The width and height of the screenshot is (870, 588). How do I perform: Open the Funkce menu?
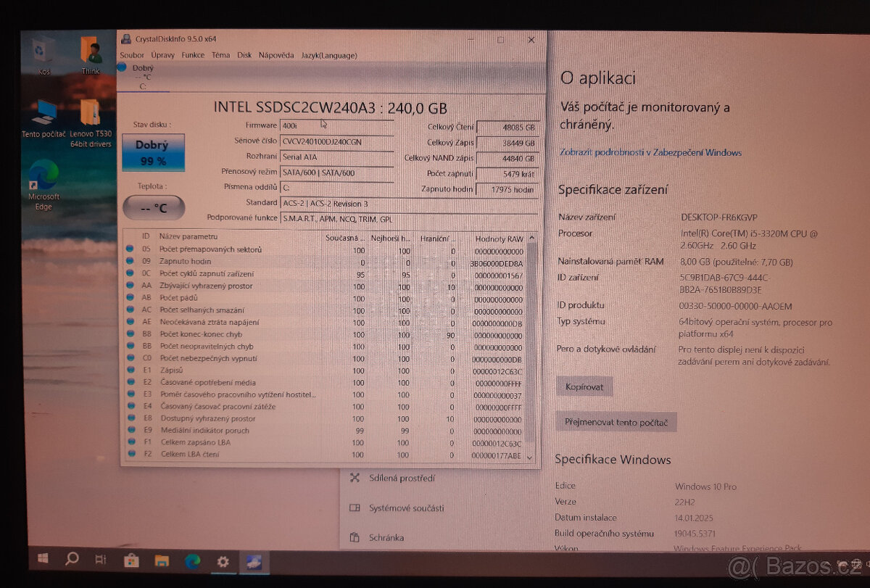[x=192, y=54]
